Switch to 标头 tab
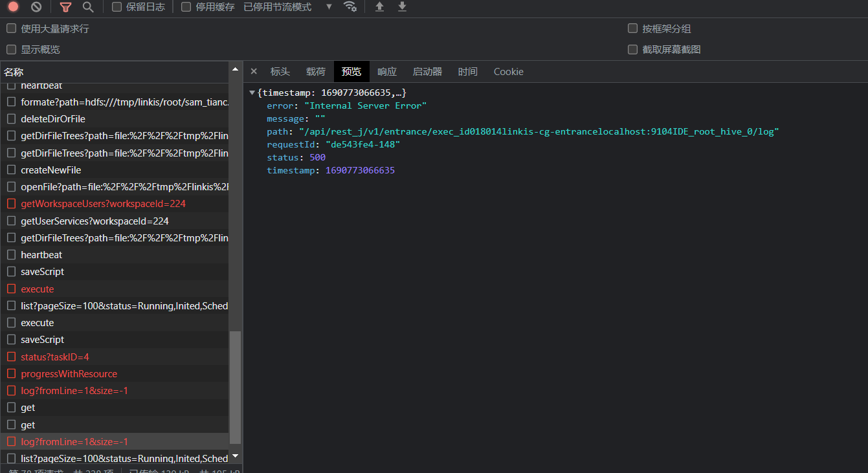Viewport: 868px width, 473px height. click(x=280, y=72)
